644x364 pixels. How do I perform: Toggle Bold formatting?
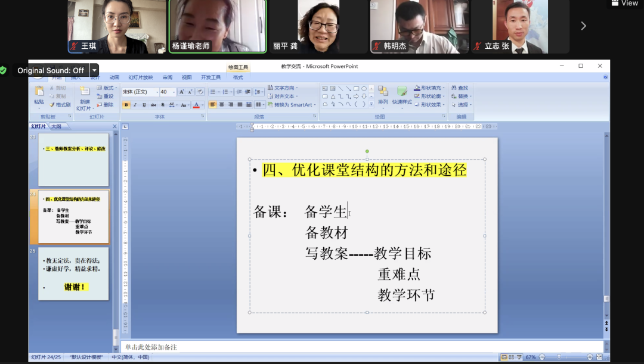(126, 105)
